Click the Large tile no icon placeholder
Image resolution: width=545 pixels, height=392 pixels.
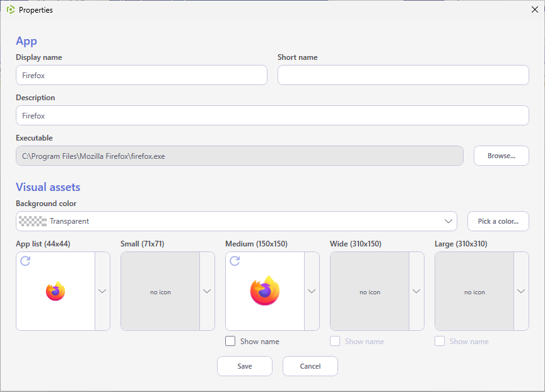[x=474, y=291]
